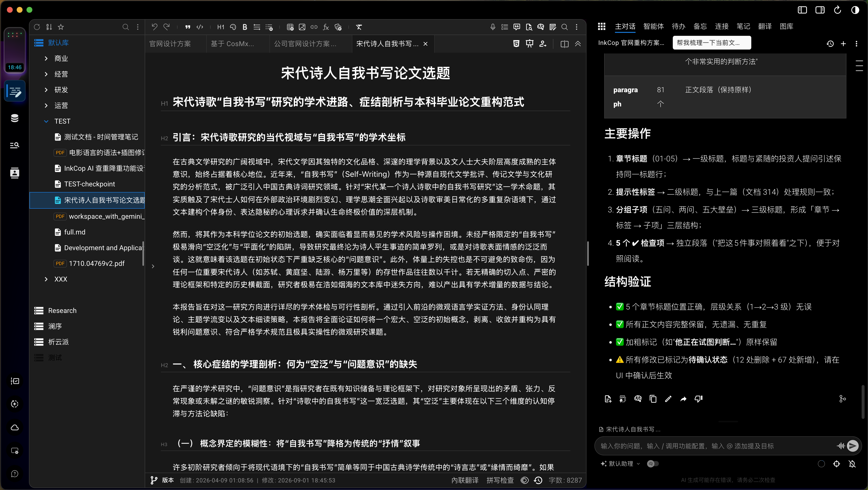The image size is (868, 490).
Task: Expand the 商业 folder
Action: tap(46, 58)
